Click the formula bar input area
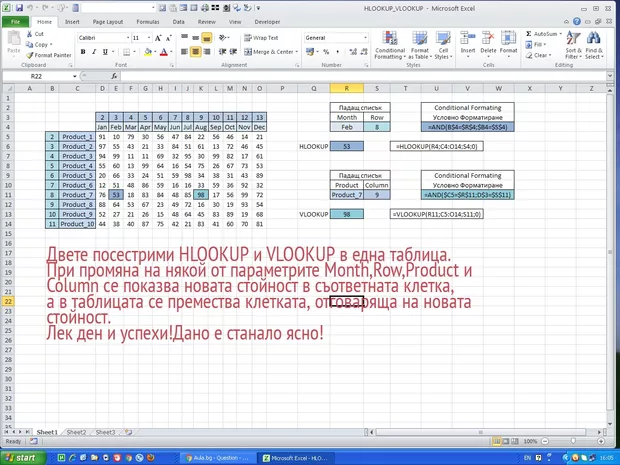The width and height of the screenshot is (620, 465). 363,76
